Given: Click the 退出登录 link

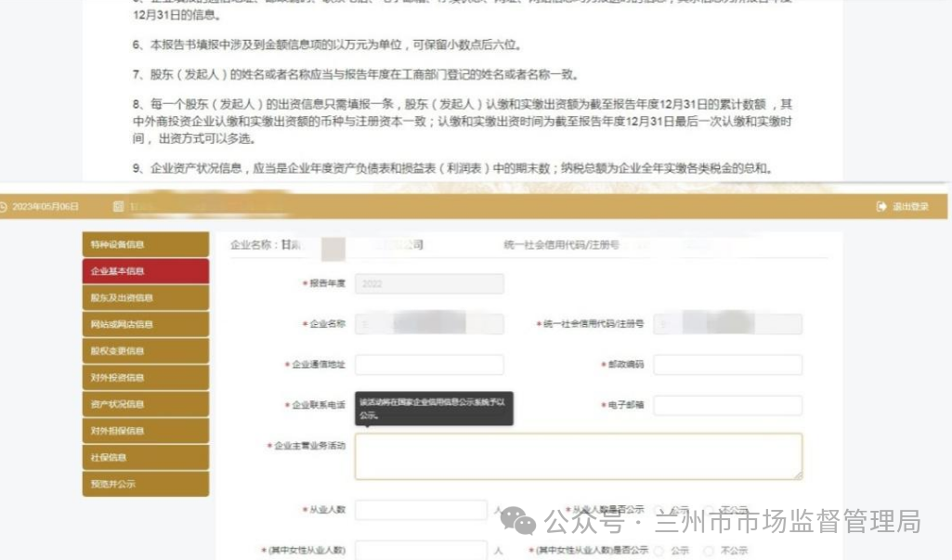Looking at the screenshot, I should 909,207.
